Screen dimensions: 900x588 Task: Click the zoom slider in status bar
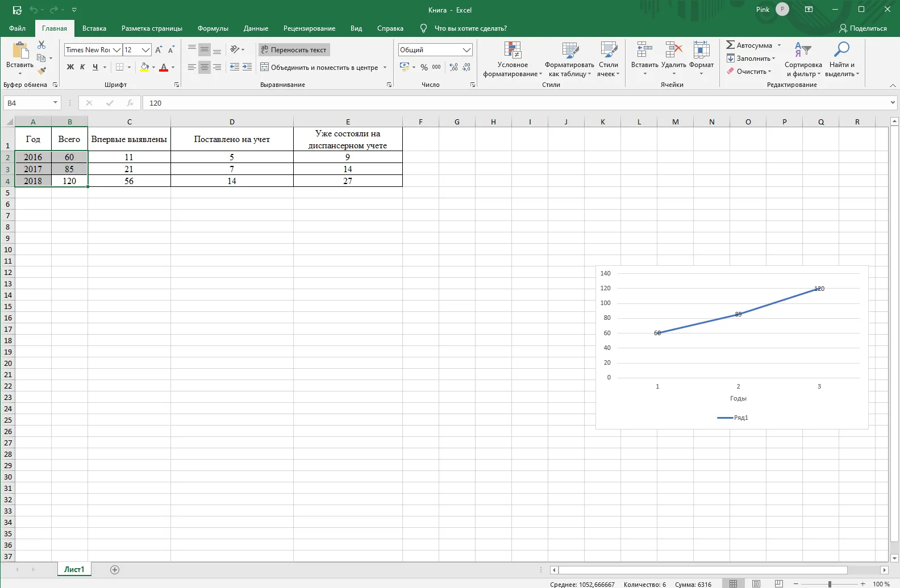point(830,584)
